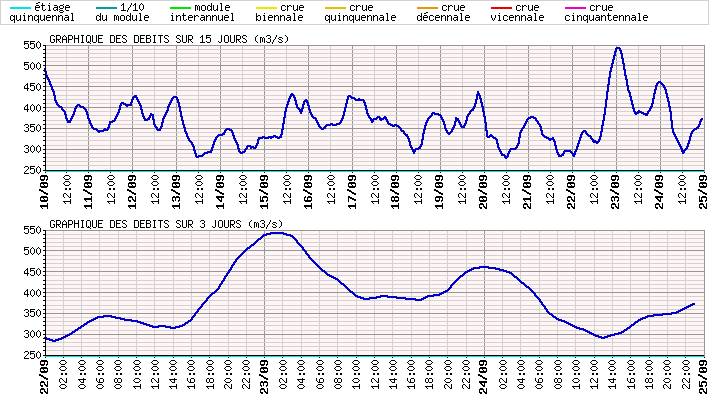Click 22/09 on the 15-day chart axis
Viewport: 709px width, 400px height.
572,192
